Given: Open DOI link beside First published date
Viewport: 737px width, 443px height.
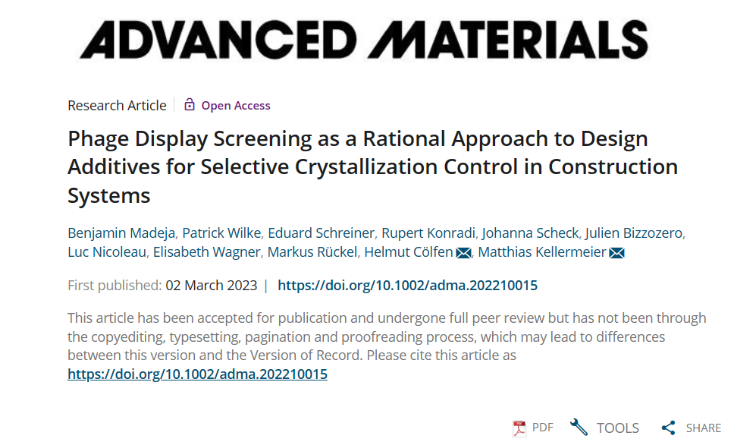Looking at the screenshot, I should [408, 285].
